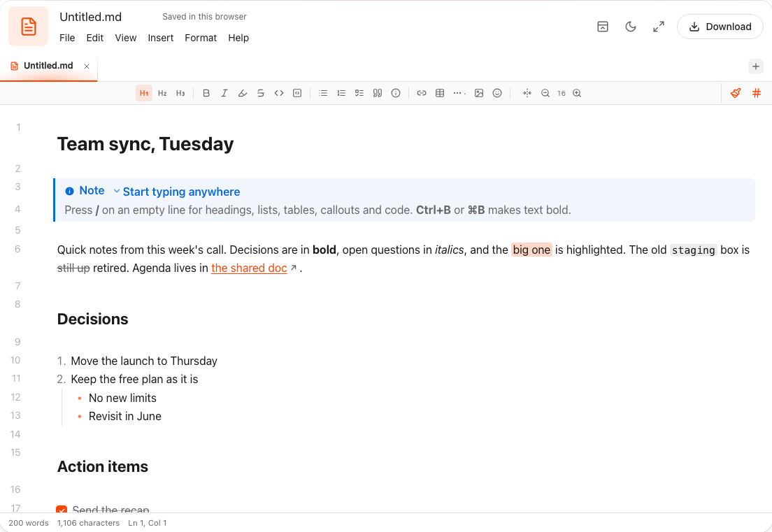The image size is (772, 532).
Task: Toggle dark mode with moon icon
Action: (x=631, y=27)
